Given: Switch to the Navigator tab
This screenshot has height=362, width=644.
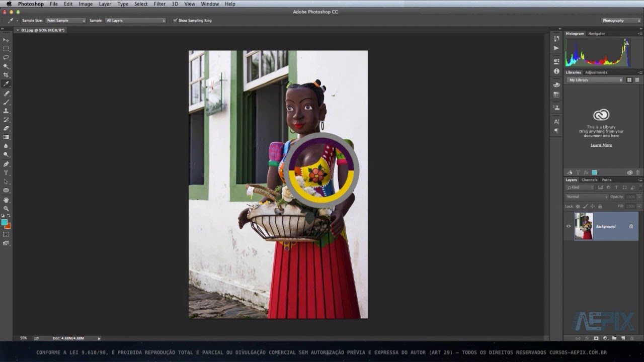Looking at the screenshot, I should pyautogui.click(x=597, y=34).
